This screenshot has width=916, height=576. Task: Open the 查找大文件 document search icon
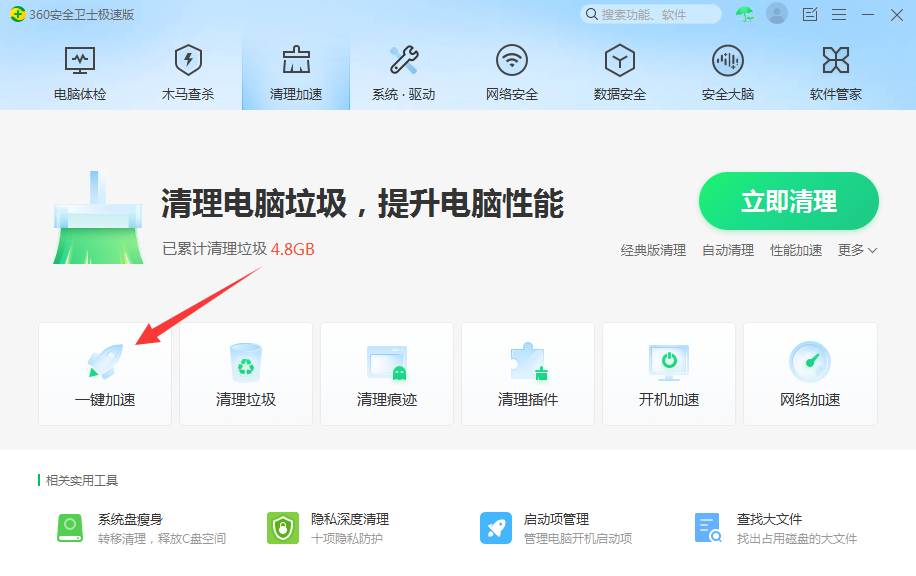708,528
